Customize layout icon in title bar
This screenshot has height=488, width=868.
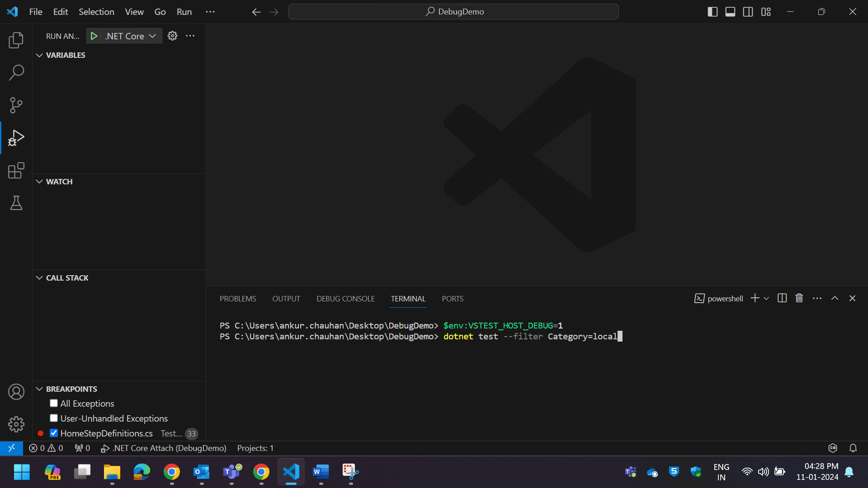[766, 12]
